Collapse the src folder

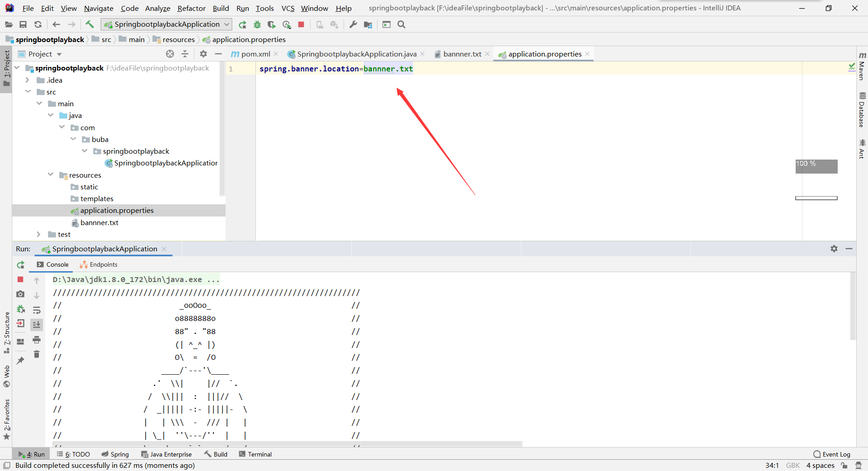click(28, 92)
